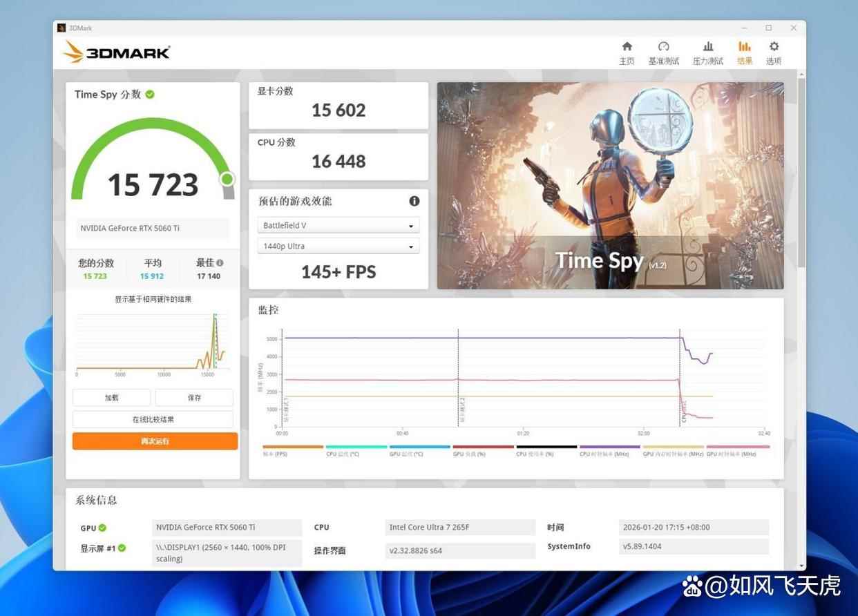Click the 操作界面 version v2.32.8826 s64

460,550
